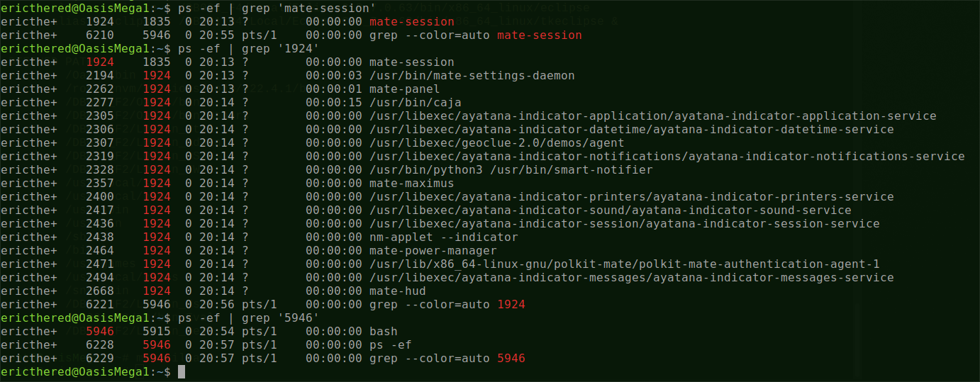Click the polkit-mate-authentication-agent-1 path
This screenshot has width=980, height=382.
coord(624,264)
